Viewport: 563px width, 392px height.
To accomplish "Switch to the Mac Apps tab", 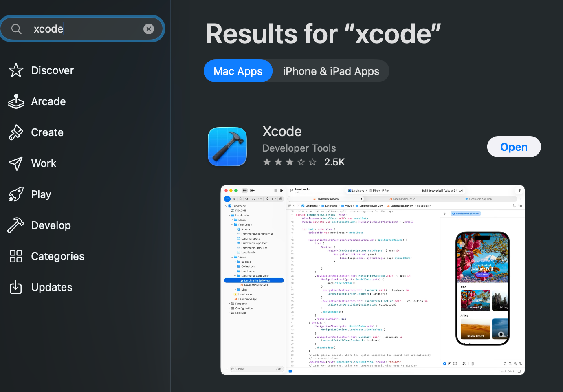I will [x=238, y=71].
